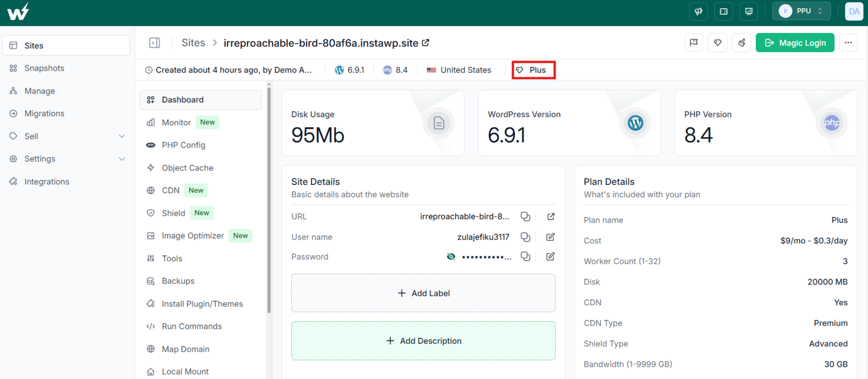The image size is (868, 379).
Task: Select Sites in left navigation
Action: point(66,46)
